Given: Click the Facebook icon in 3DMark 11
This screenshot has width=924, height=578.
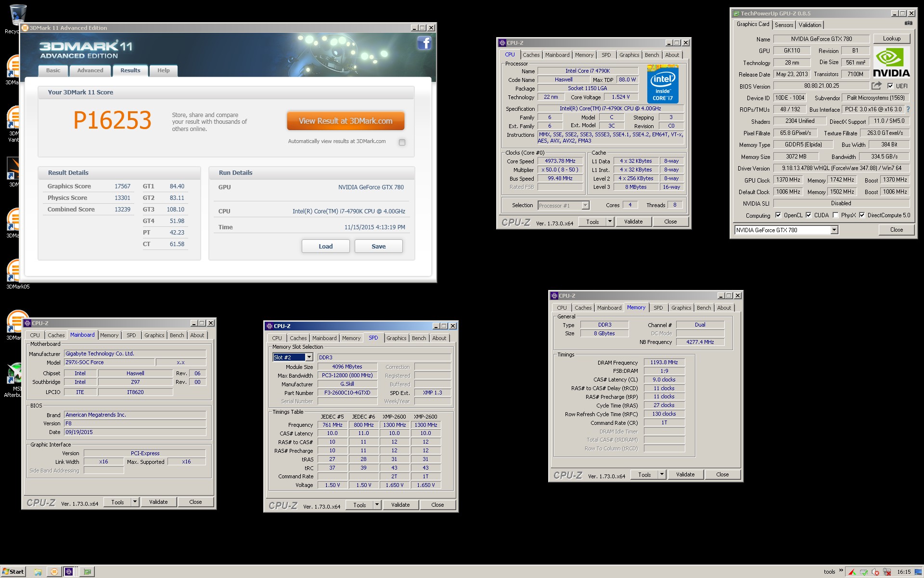Looking at the screenshot, I should click(x=424, y=43).
